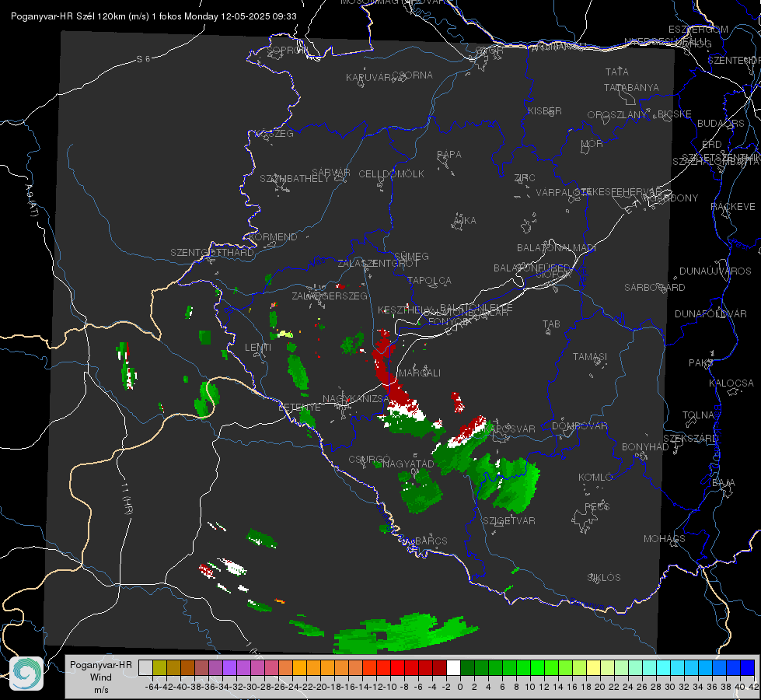Click the large red radar echo west of Marcali

(x=388, y=369)
